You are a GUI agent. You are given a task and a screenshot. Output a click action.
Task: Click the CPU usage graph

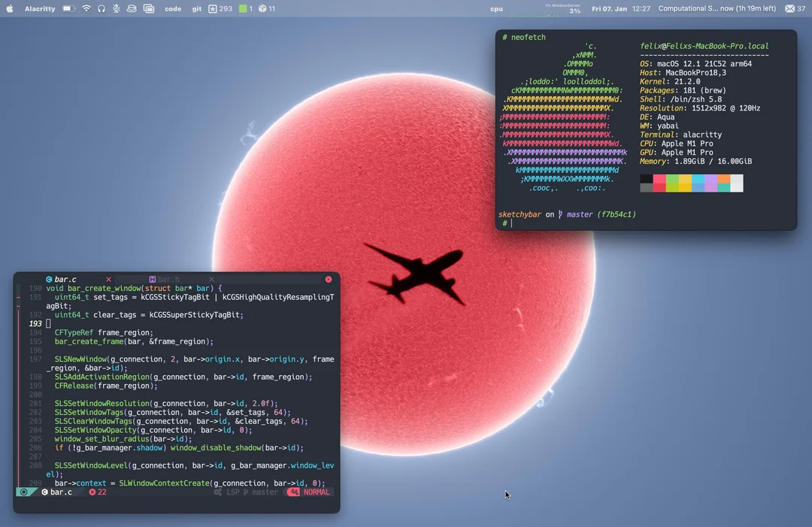(564, 8)
